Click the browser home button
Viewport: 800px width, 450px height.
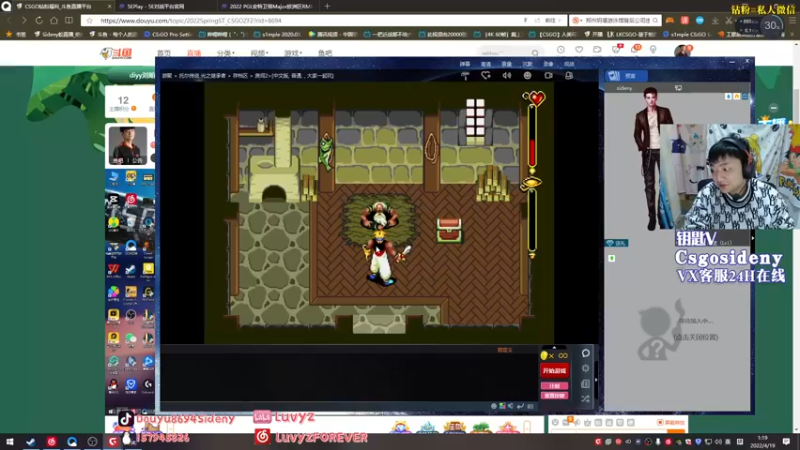54,20
